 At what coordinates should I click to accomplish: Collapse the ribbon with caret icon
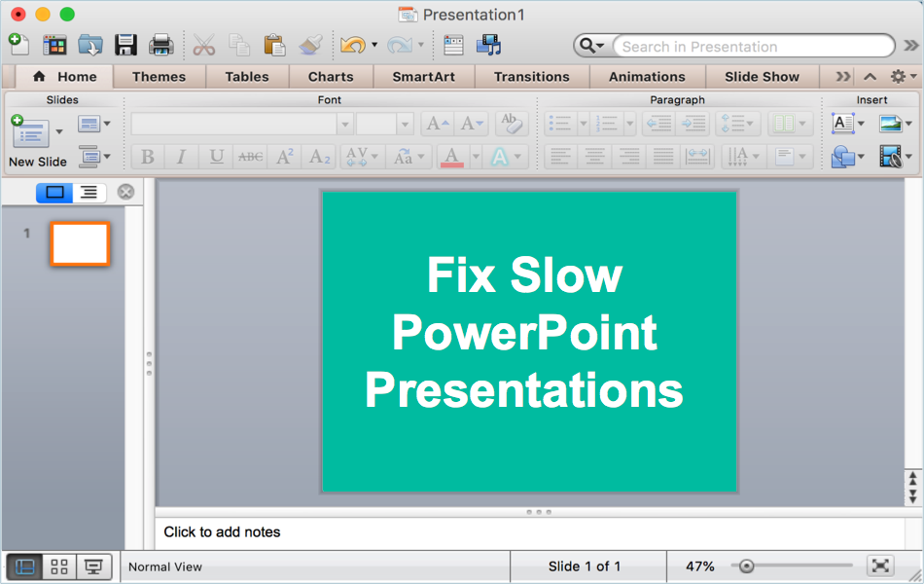(870, 77)
